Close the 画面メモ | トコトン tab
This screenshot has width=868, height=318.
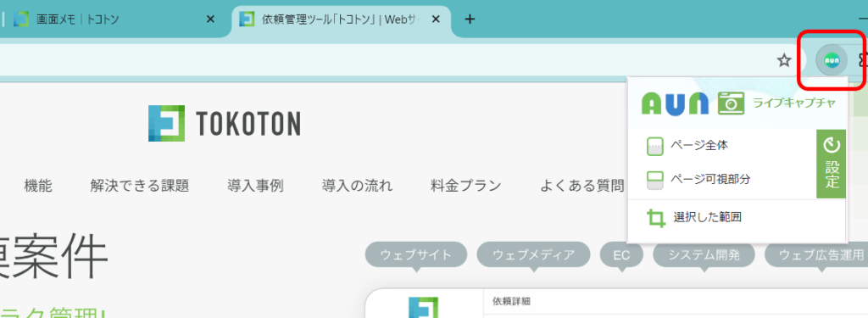click(x=210, y=20)
